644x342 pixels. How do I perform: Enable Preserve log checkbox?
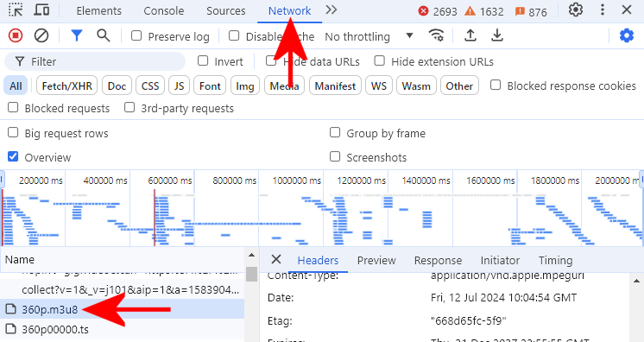(x=136, y=35)
